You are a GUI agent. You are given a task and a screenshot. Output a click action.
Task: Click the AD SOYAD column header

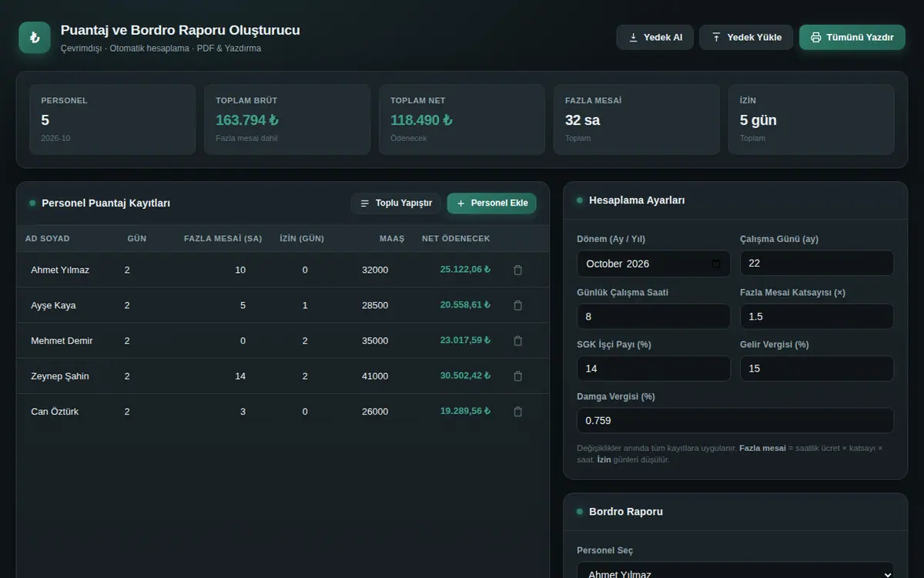pyautogui.click(x=49, y=239)
